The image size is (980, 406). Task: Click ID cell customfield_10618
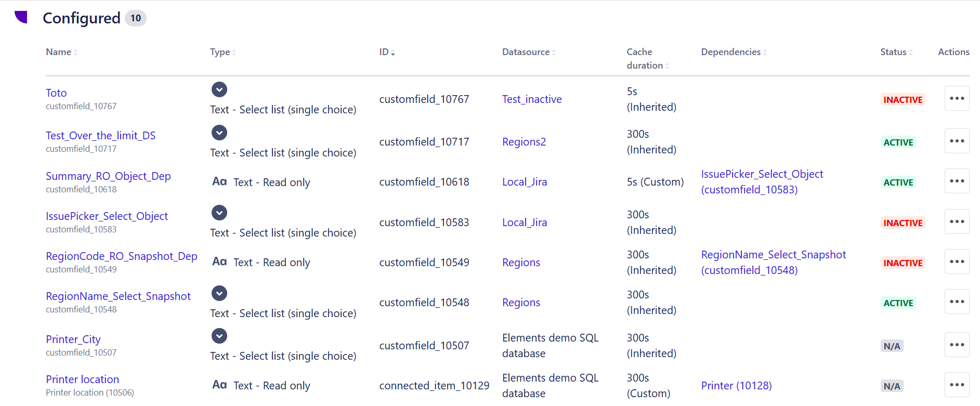point(424,182)
